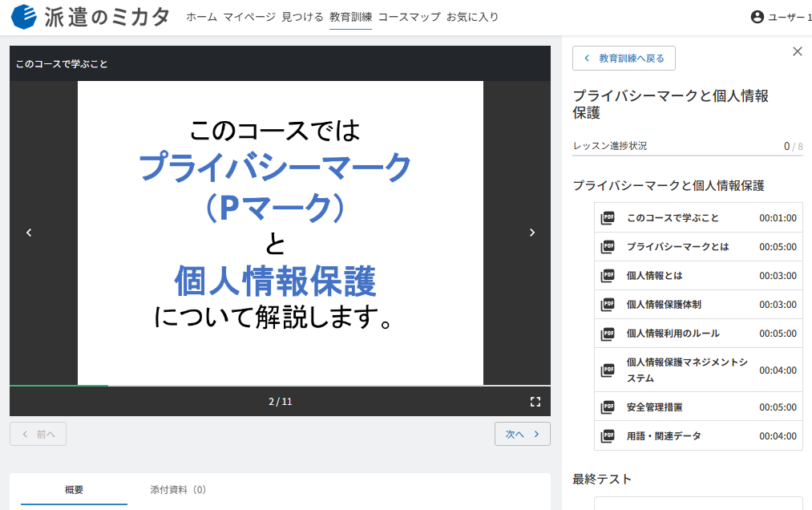This screenshot has height=510, width=812.
Task: Select the 教育訓練 navigation item
Action: 350,17
